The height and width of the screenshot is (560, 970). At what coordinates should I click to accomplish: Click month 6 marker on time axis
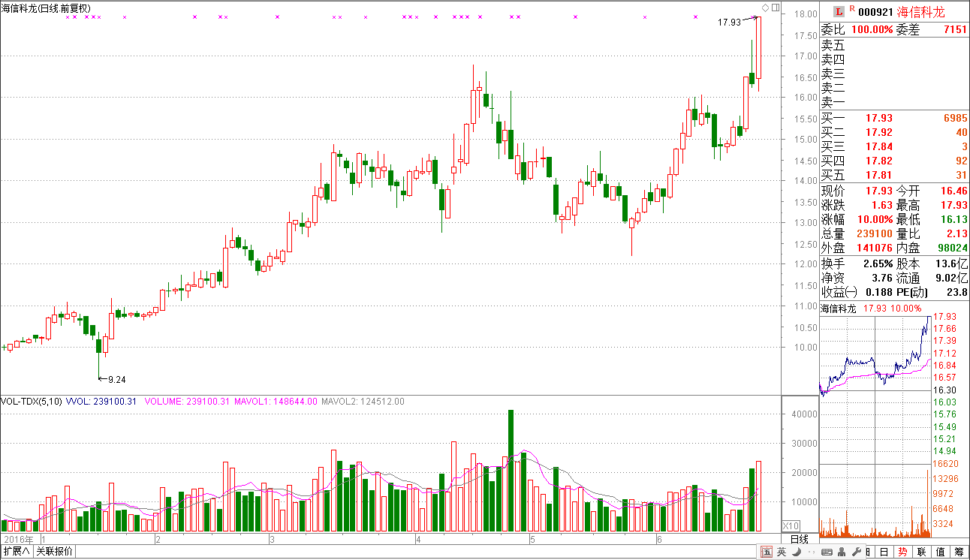[658, 540]
